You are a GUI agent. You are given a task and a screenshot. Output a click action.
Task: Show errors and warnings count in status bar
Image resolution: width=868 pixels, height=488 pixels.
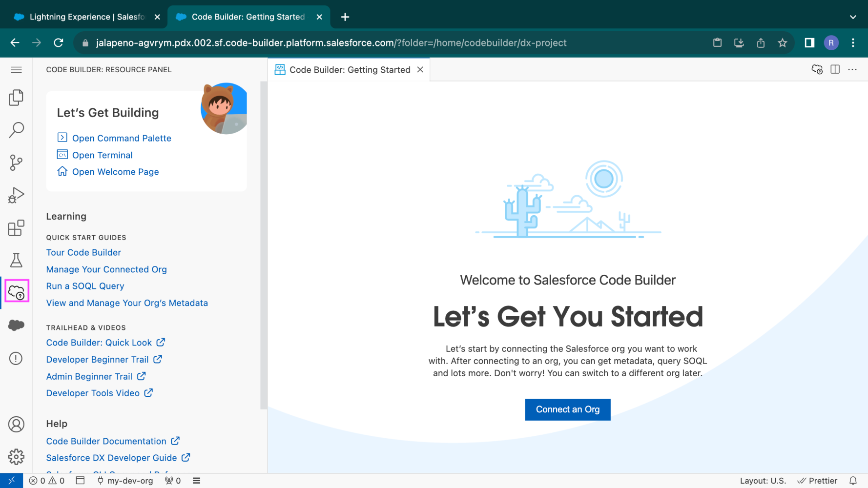47,481
